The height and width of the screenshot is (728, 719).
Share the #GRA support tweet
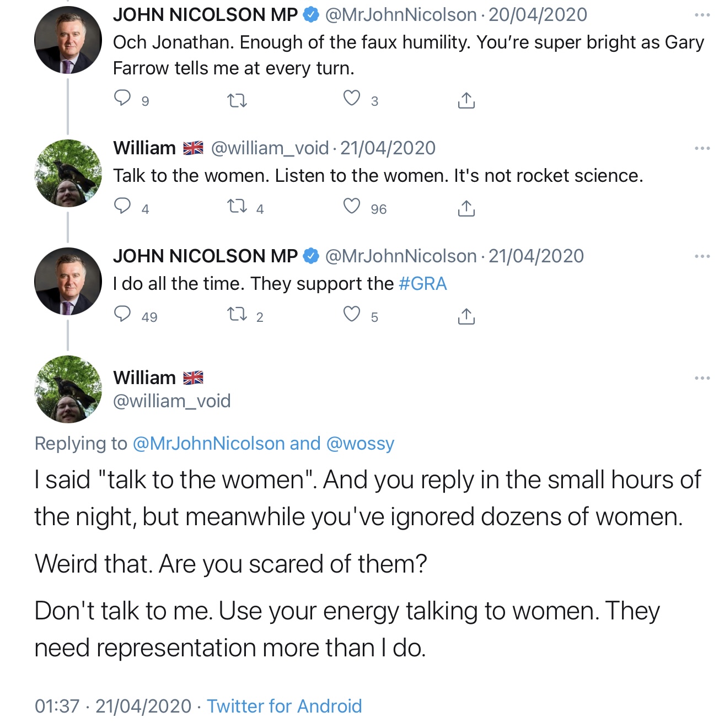point(466,316)
